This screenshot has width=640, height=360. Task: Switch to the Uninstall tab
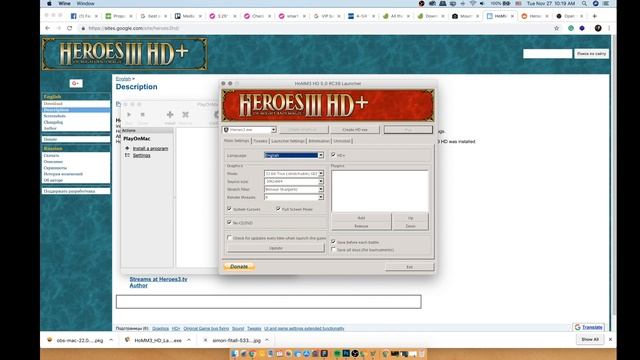coord(342,141)
